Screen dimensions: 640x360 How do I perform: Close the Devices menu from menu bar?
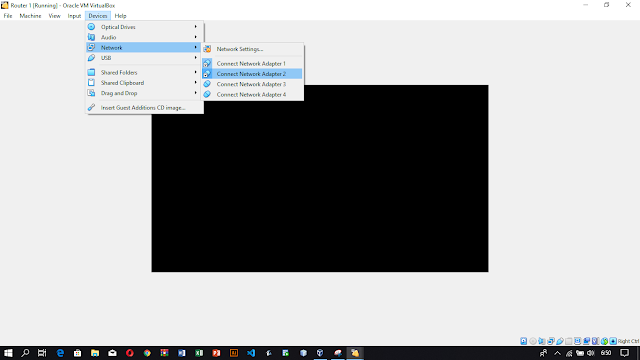click(98, 16)
